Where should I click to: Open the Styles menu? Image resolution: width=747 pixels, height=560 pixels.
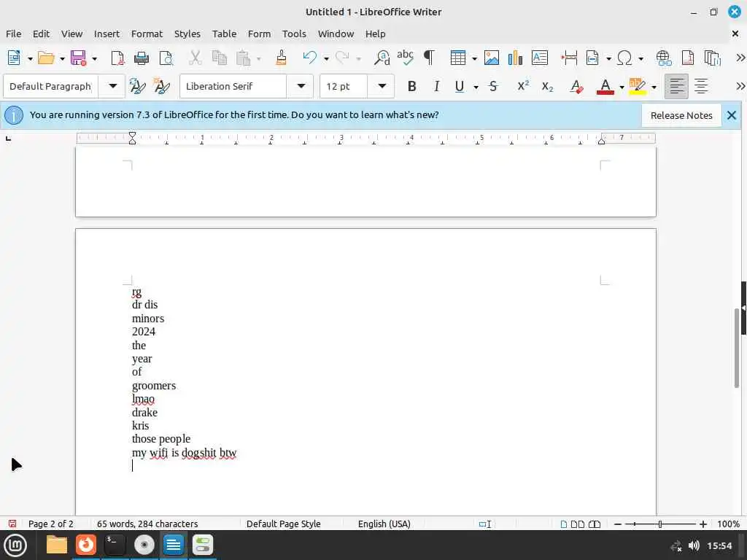[187, 34]
